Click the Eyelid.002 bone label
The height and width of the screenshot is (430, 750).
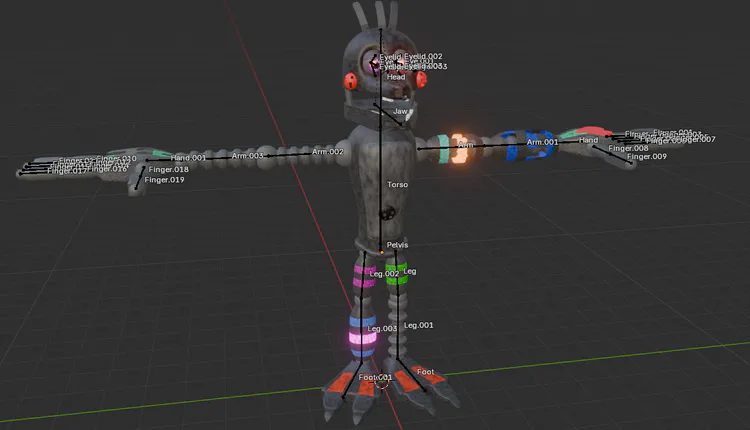click(x=423, y=56)
